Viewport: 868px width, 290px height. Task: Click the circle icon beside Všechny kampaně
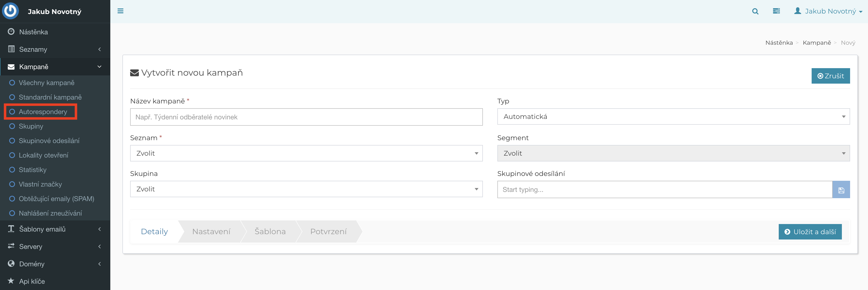click(x=12, y=83)
